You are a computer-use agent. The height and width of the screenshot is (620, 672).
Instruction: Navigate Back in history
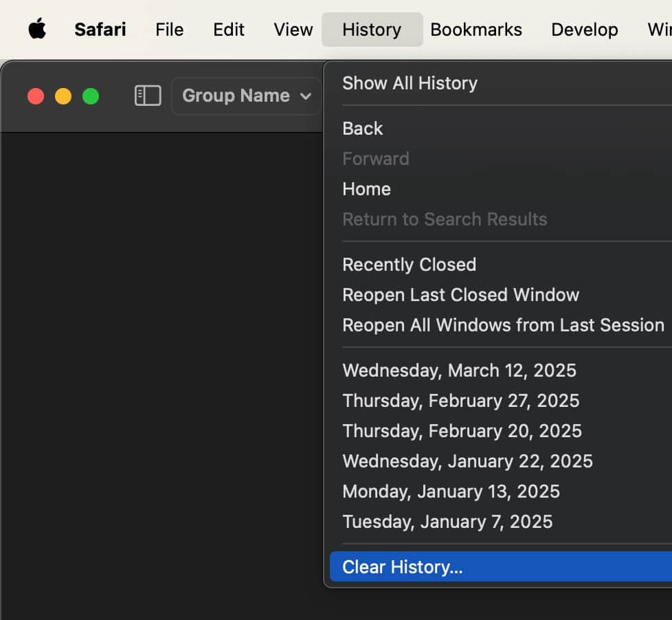point(362,128)
